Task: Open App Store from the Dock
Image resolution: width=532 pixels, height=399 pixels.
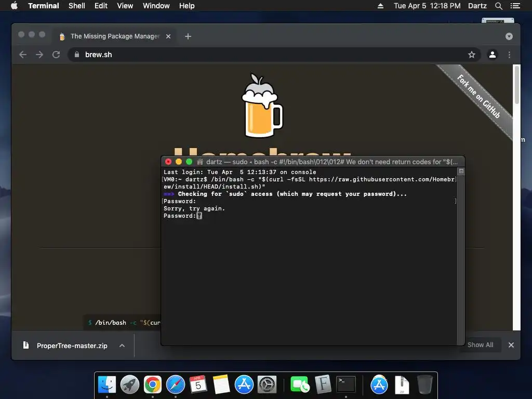Action: pyautogui.click(x=244, y=384)
